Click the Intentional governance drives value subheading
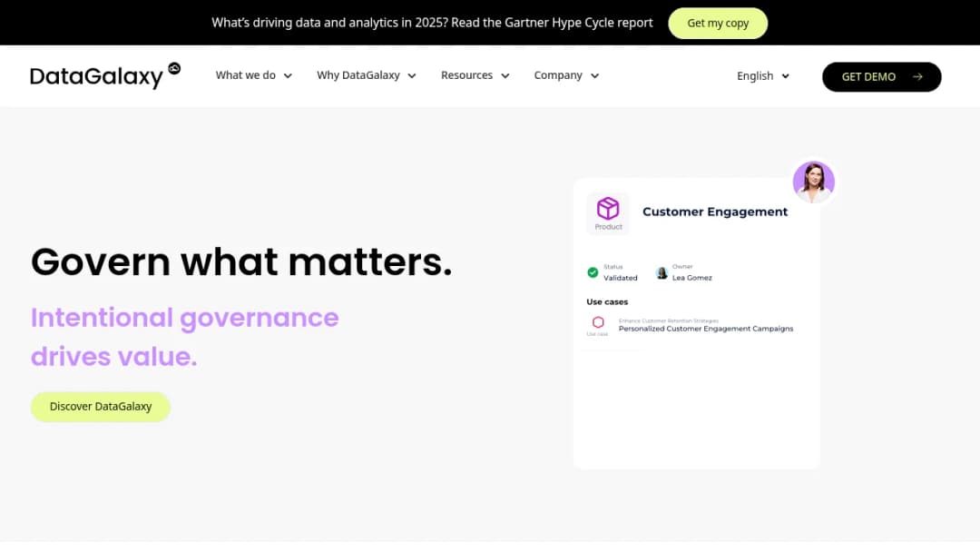Screen dimensions: 980x552 click(185, 337)
